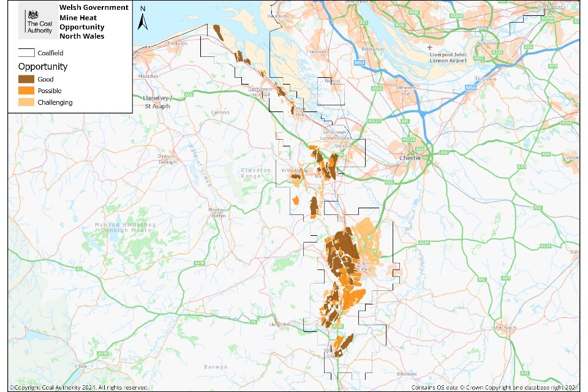Select the M56 motorway shield
This screenshot has width=588, height=392.
[470, 88]
